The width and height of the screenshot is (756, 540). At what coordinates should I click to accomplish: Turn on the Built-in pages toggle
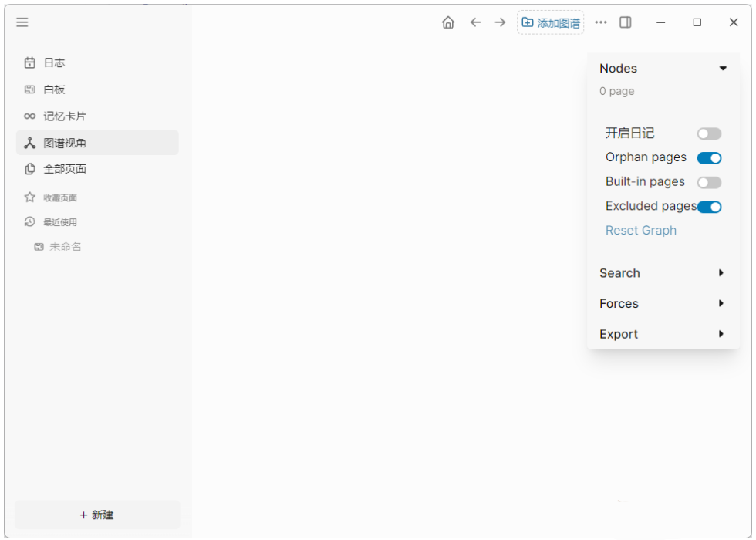point(709,183)
